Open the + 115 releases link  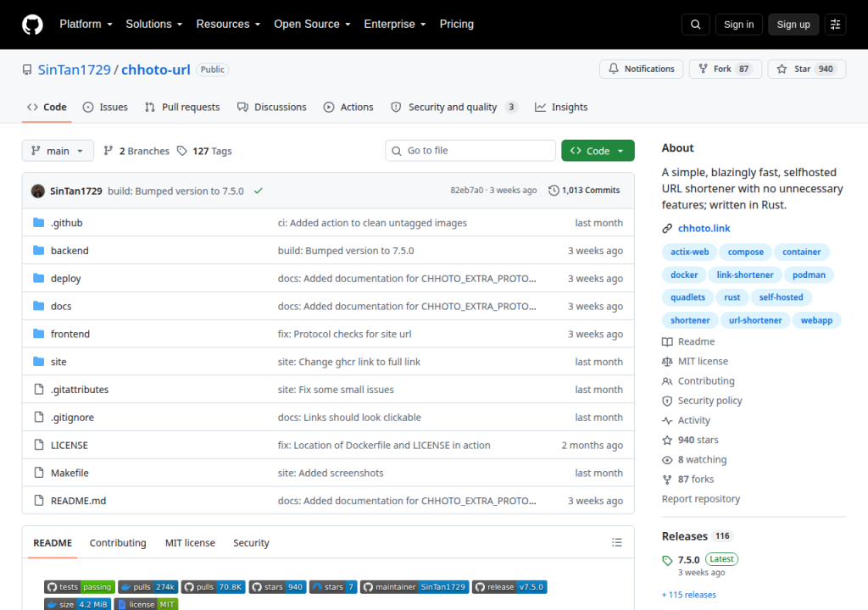(x=688, y=595)
